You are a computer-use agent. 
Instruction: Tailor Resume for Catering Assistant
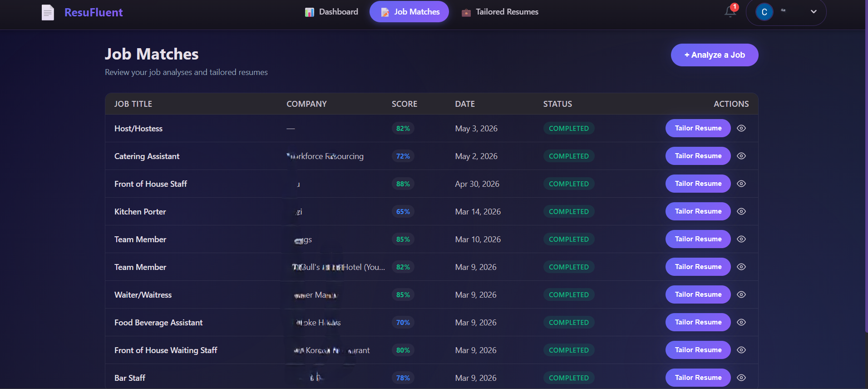pos(698,156)
